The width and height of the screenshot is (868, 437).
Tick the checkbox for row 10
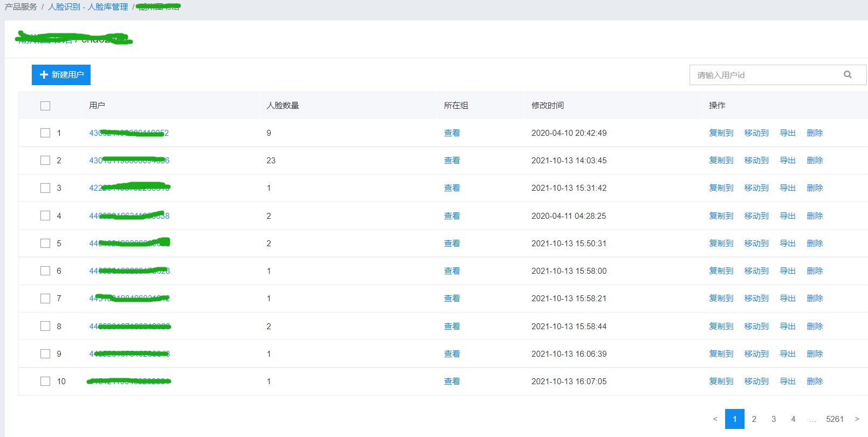pos(45,381)
